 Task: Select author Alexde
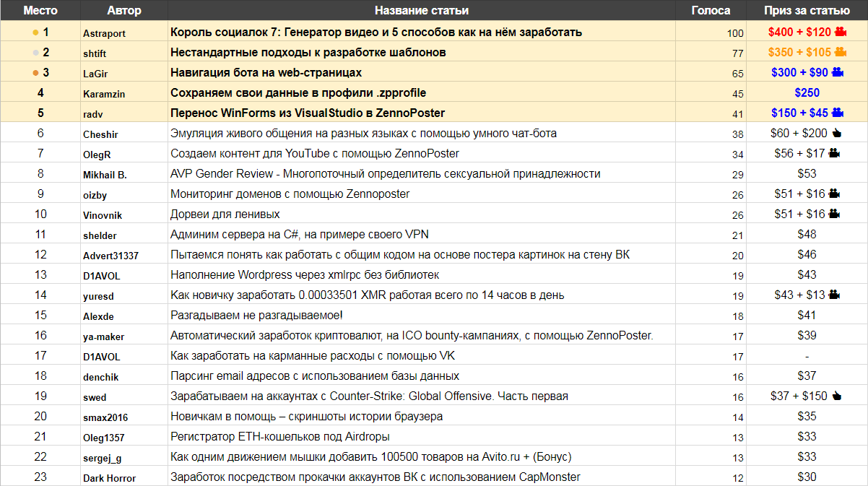click(x=98, y=316)
